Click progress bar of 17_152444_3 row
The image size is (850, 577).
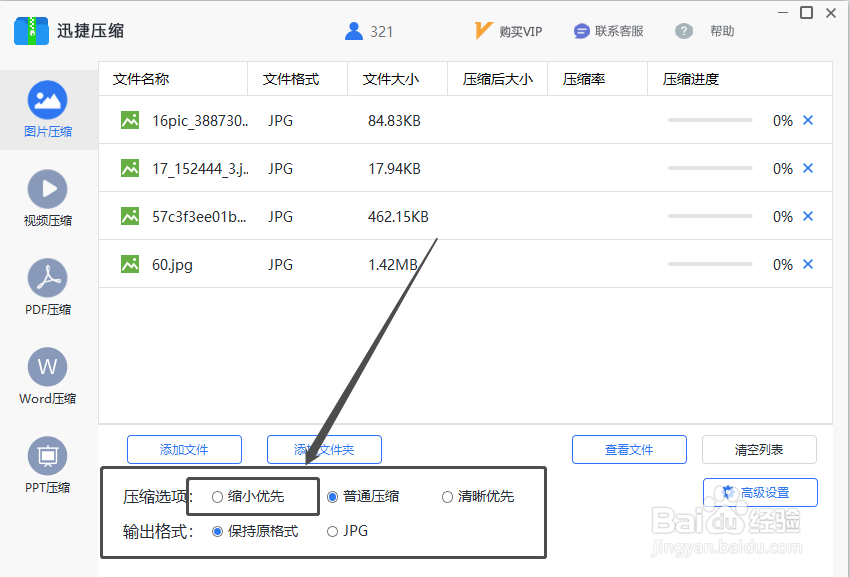710,168
